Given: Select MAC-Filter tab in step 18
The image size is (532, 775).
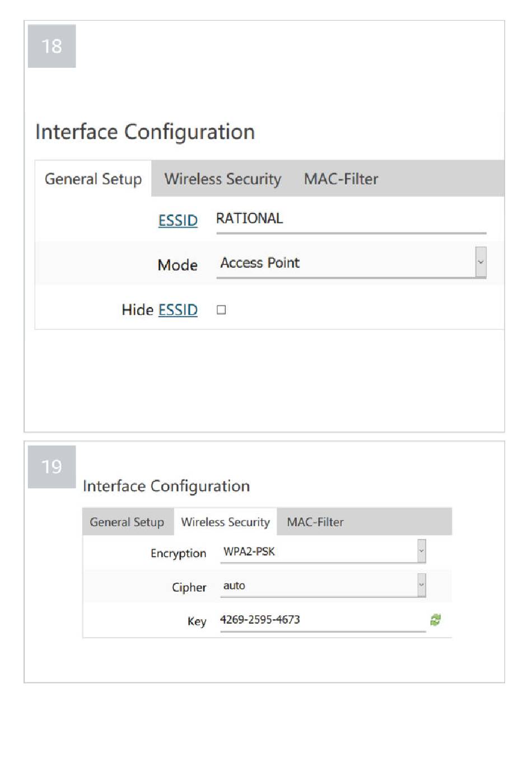Looking at the screenshot, I should 341,179.
